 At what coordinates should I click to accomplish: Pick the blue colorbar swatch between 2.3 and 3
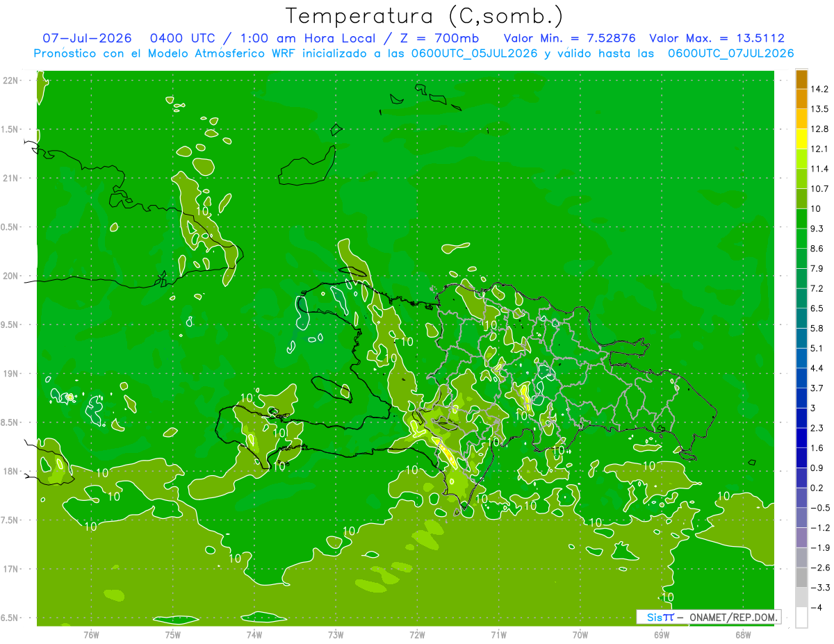801,418
